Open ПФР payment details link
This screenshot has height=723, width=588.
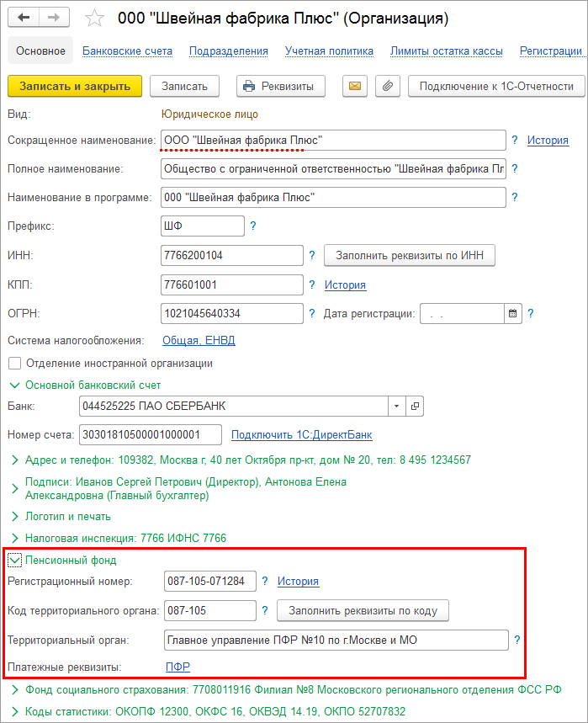(177, 667)
